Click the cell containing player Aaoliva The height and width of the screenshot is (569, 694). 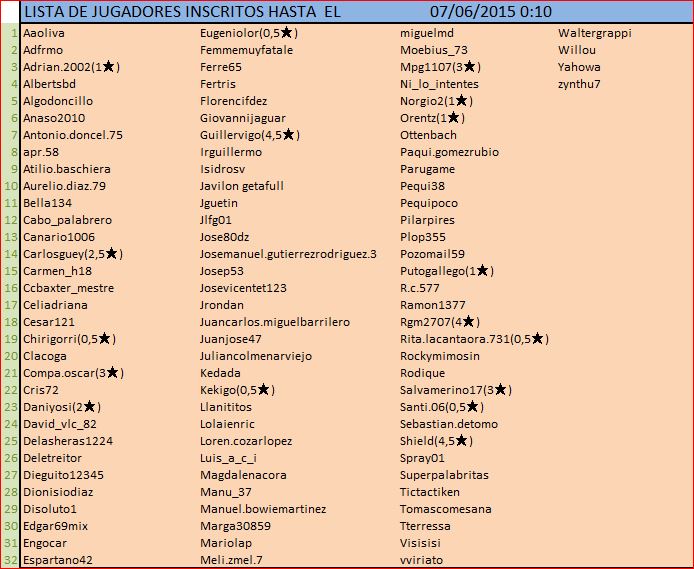point(46,33)
